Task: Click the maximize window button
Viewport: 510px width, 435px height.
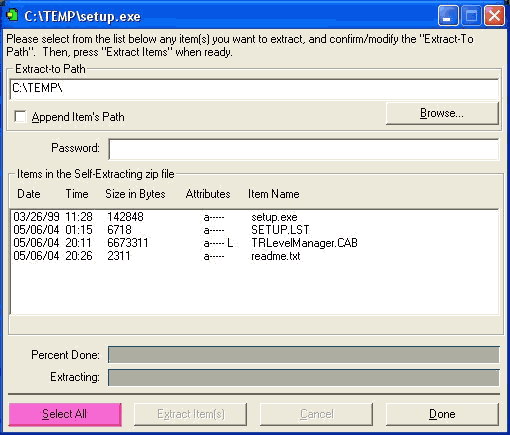Action: pyautogui.click(x=471, y=16)
